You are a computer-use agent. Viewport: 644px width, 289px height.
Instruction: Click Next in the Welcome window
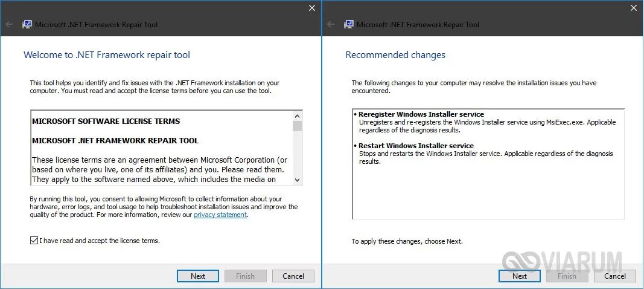tap(198, 276)
